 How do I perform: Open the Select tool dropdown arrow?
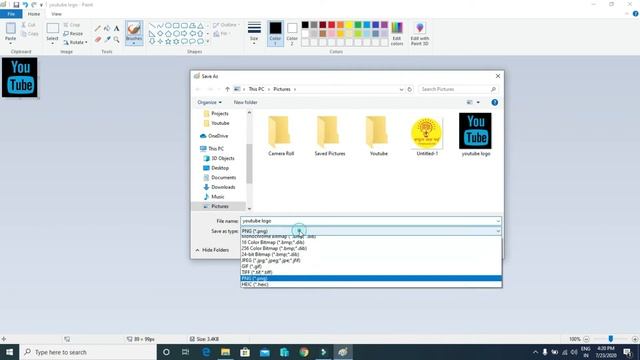coord(52,43)
